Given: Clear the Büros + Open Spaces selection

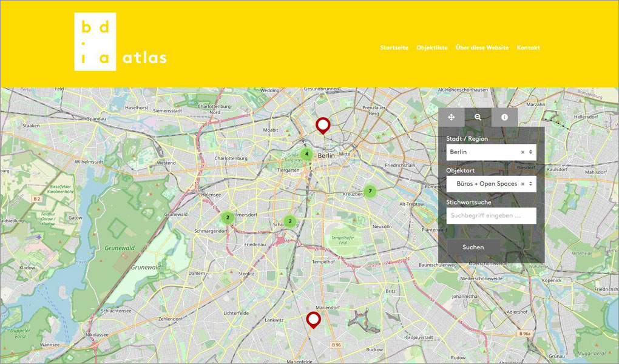Looking at the screenshot, I should tap(523, 184).
